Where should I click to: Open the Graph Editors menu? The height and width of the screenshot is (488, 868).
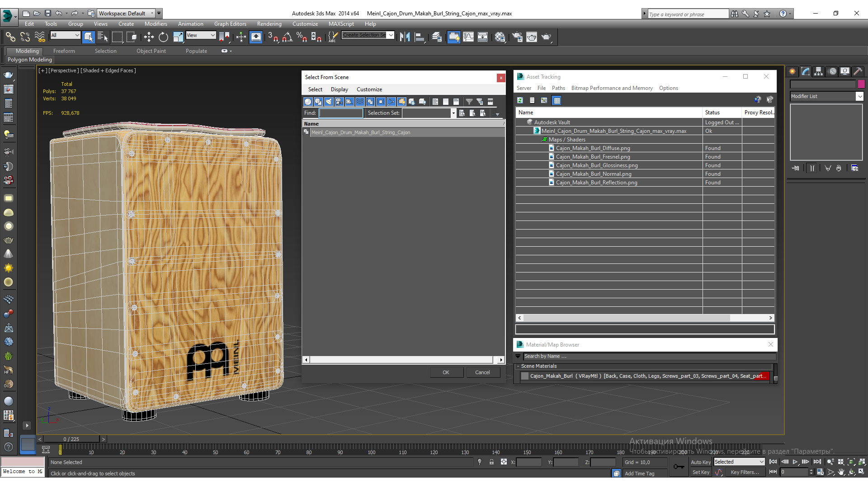(230, 24)
